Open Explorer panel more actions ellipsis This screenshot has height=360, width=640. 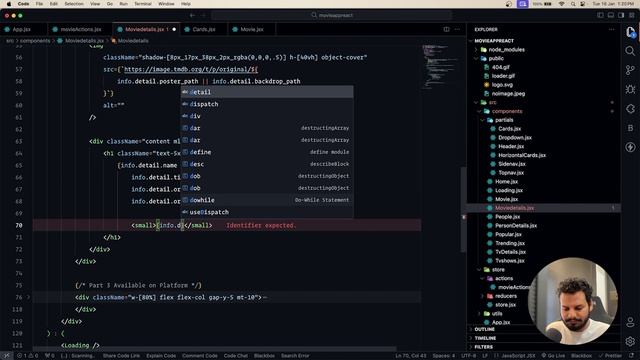point(611,29)
